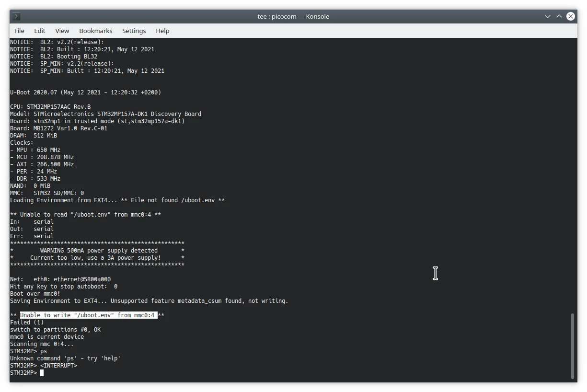Image resolution: width=587 pixels, height=392 pixels.
Task: Click the 'In: serial' line
Action: 32,222
